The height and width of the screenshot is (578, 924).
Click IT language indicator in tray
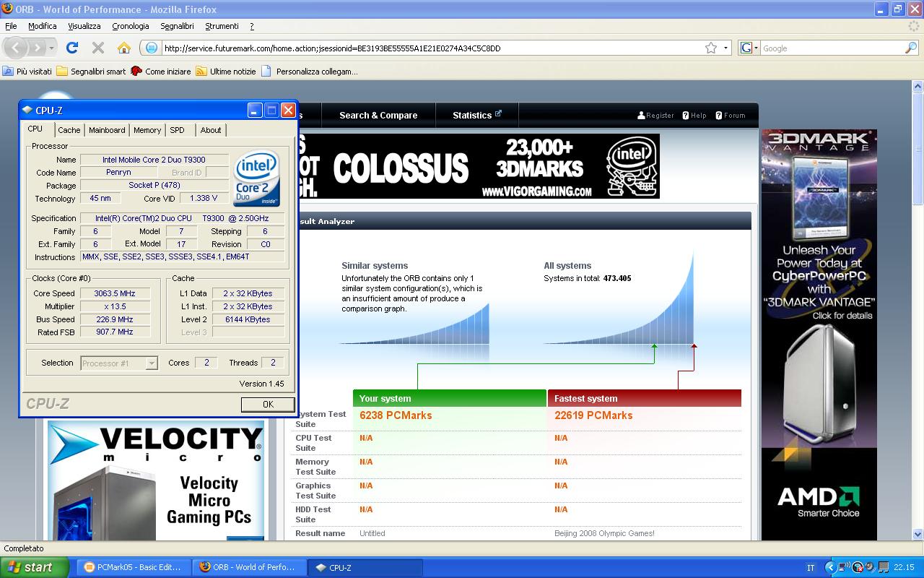[x=811, y=568]
